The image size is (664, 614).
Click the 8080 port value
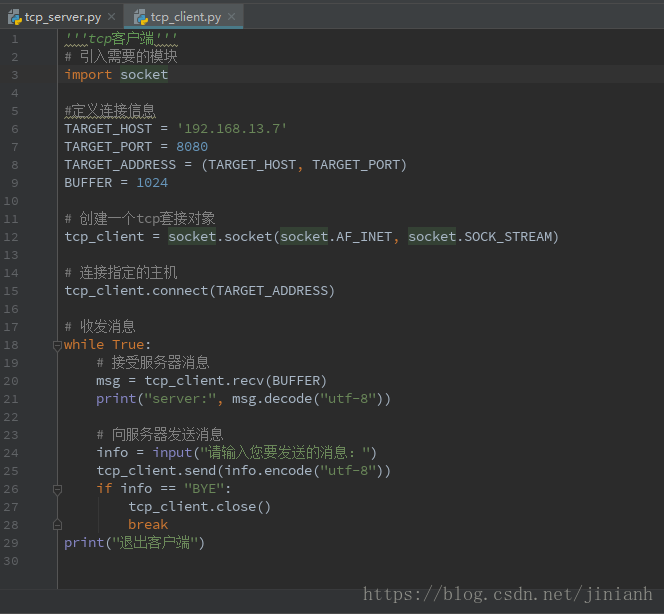tap(192, 147)
